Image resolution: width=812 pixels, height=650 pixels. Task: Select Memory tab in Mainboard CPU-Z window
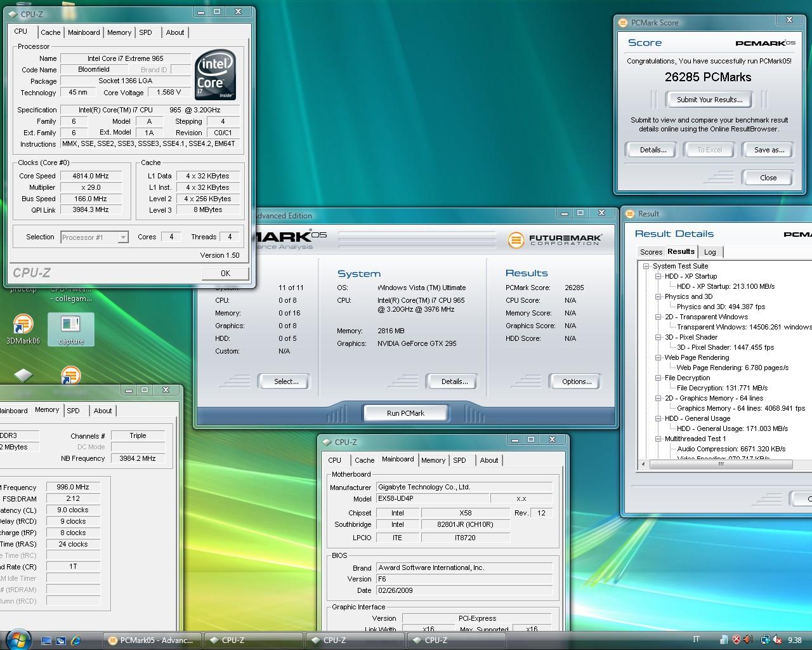click(x=433, y=460)
